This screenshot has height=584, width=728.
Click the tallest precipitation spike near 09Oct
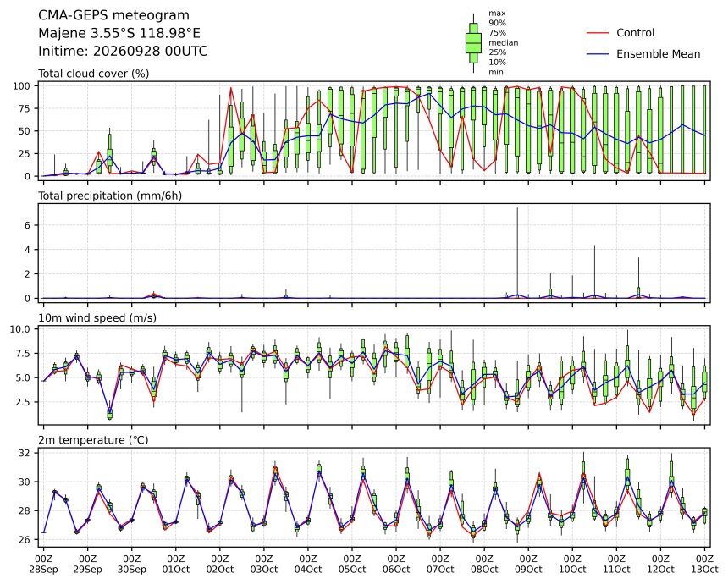point(517,252)
